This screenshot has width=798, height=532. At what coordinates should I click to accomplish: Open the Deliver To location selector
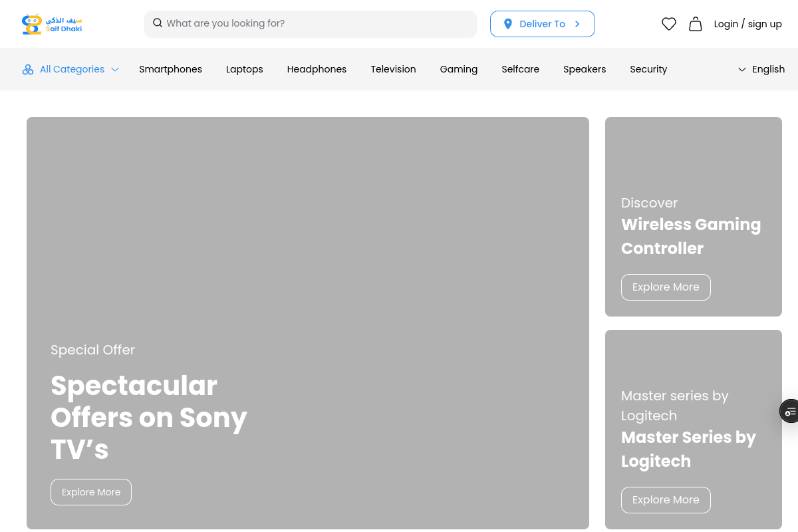[542, 24]
